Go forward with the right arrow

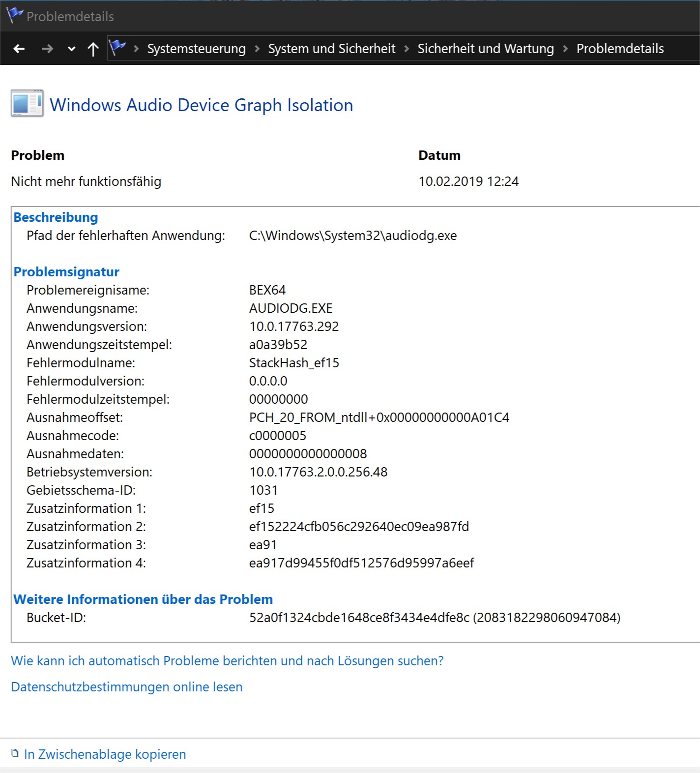pyautogui.click(x=47, y=49)
